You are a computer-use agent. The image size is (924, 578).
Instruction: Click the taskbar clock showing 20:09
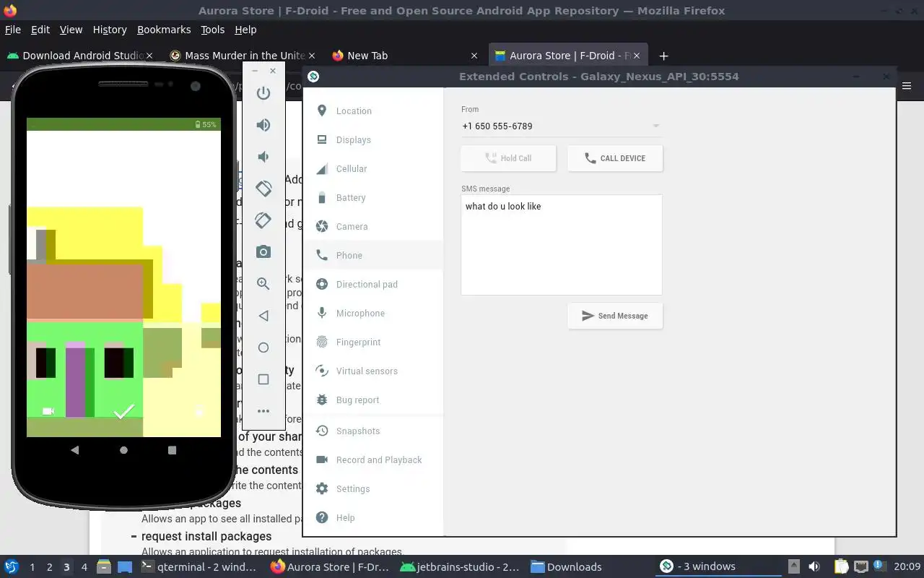pyautogui.click(x=908, y=567)
